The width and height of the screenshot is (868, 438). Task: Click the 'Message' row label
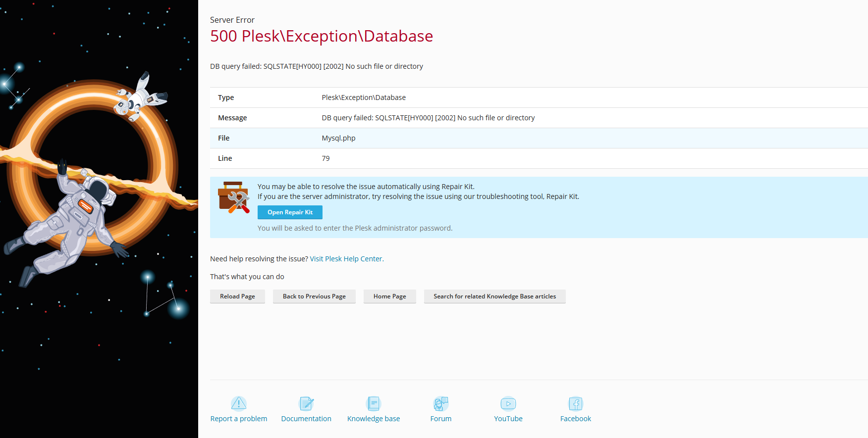(232, 118)
